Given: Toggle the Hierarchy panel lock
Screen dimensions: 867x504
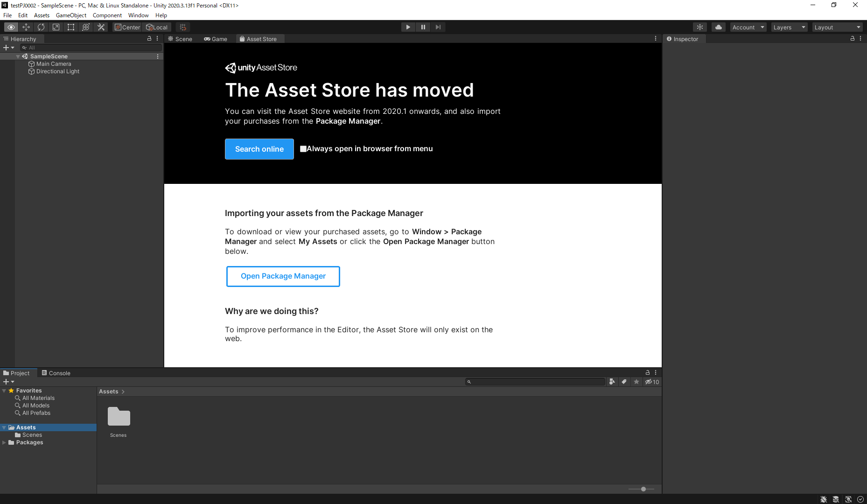Looking at the screenshot, I should tap(149, 39).
